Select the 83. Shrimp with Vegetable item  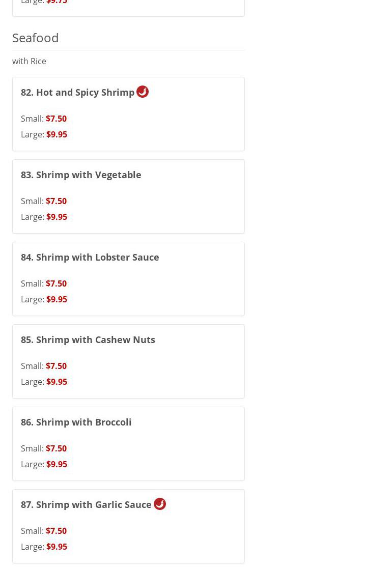pos(81,175)
